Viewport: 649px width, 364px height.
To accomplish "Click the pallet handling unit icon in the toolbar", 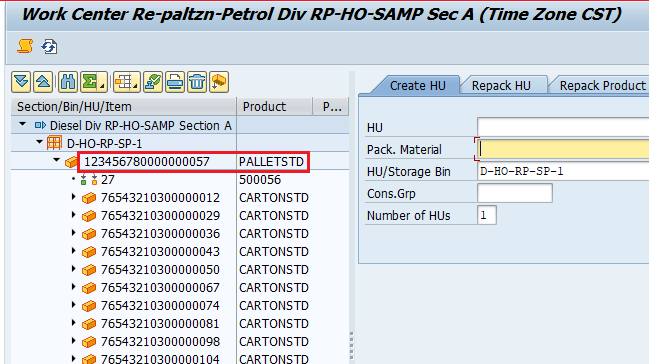I will click(219, 82).
